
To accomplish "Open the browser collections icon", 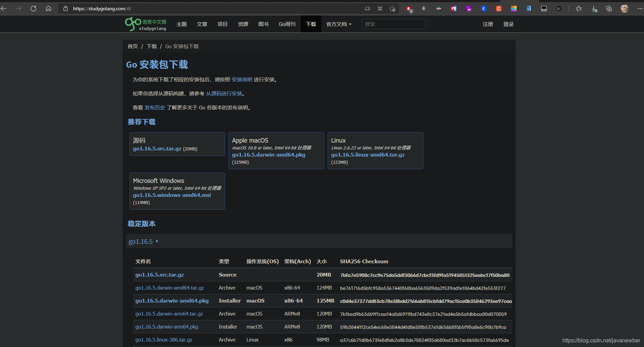I will 609,9.
